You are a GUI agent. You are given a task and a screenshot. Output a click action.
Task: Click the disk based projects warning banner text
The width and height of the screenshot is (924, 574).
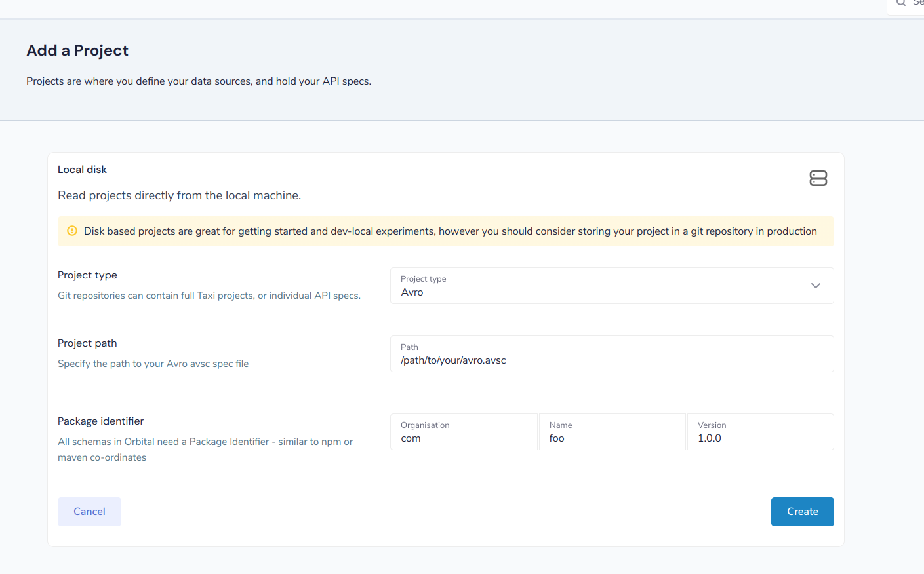point(451,231)
